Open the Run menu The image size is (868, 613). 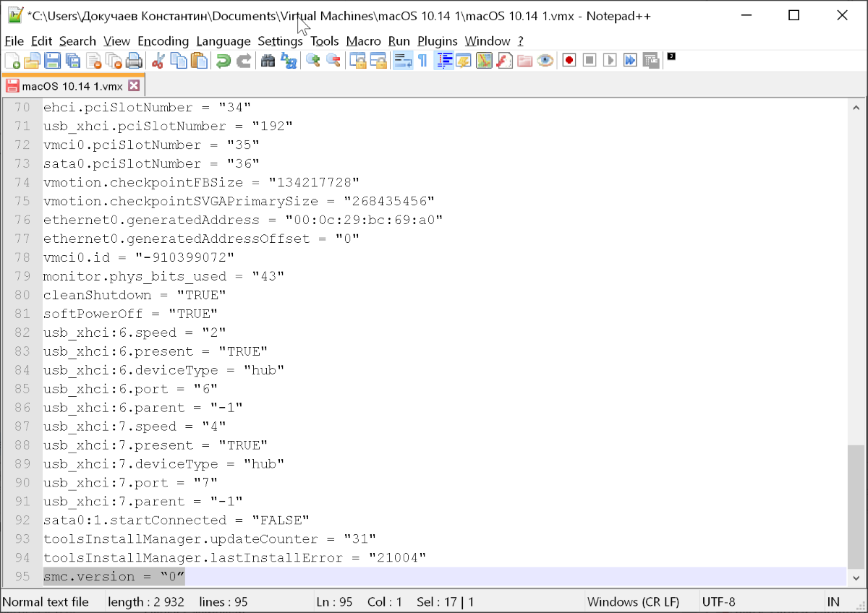(399, 41)
